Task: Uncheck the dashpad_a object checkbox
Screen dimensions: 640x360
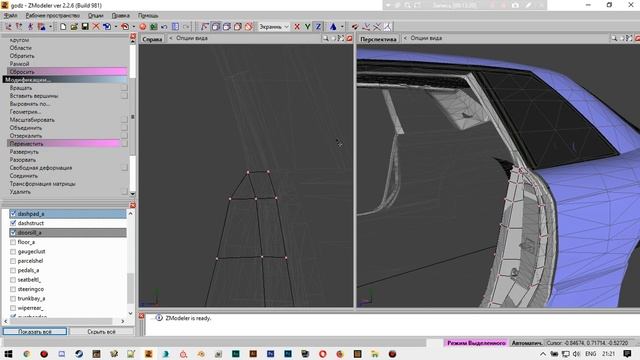Action: pyautogui.click(x=13, y=213)
